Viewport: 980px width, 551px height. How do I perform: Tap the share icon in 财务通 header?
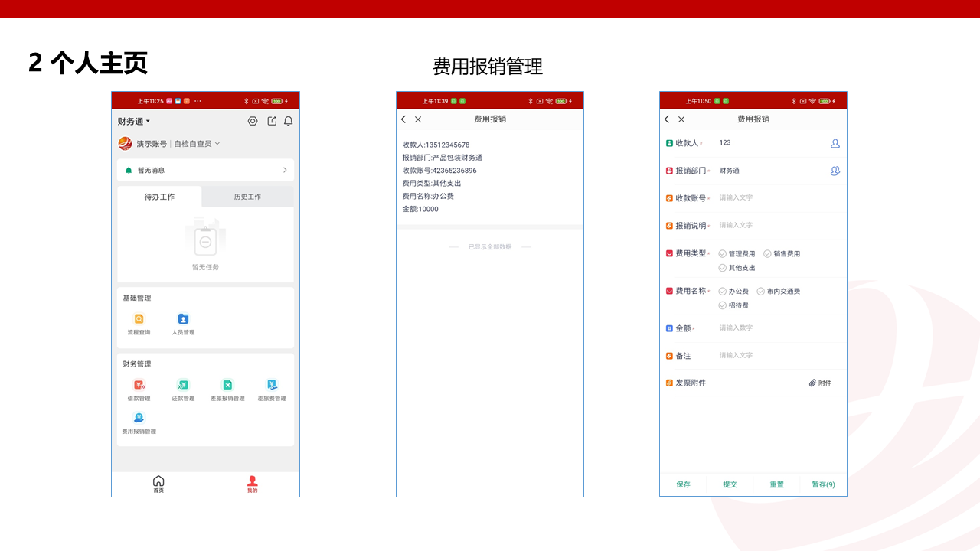(272, 121)
